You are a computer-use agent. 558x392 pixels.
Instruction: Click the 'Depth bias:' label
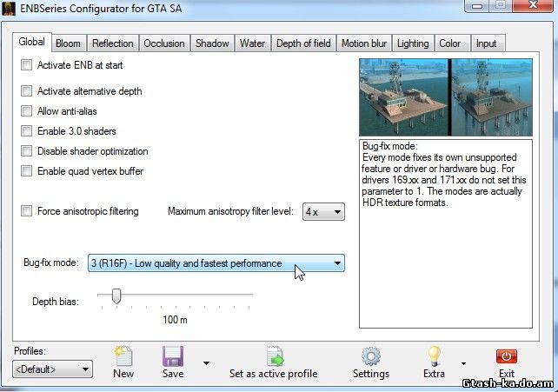click(x=56, y=302)
